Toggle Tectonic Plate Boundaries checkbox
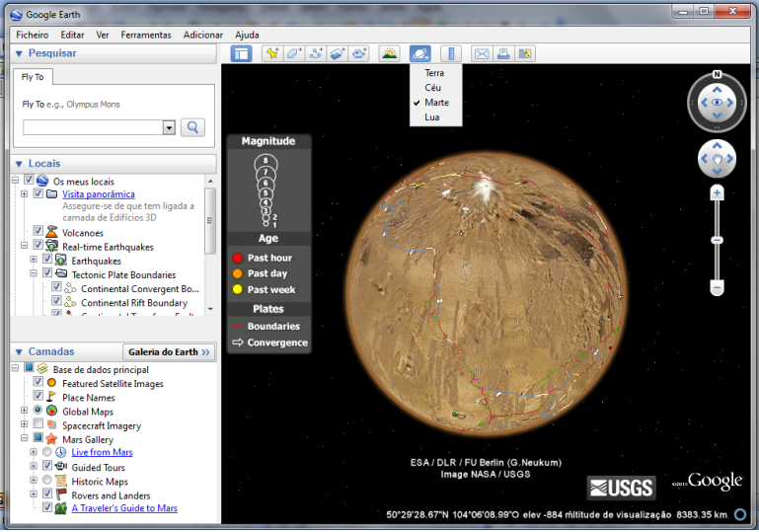Image resolution: width=759 pixels, height=532 pixels. tap(47, 272)
